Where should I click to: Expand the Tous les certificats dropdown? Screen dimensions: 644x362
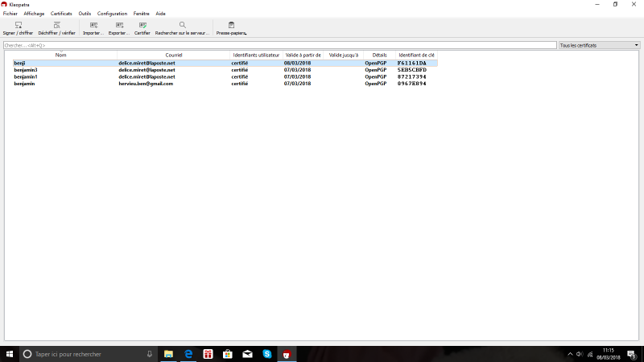click(599, 45)
